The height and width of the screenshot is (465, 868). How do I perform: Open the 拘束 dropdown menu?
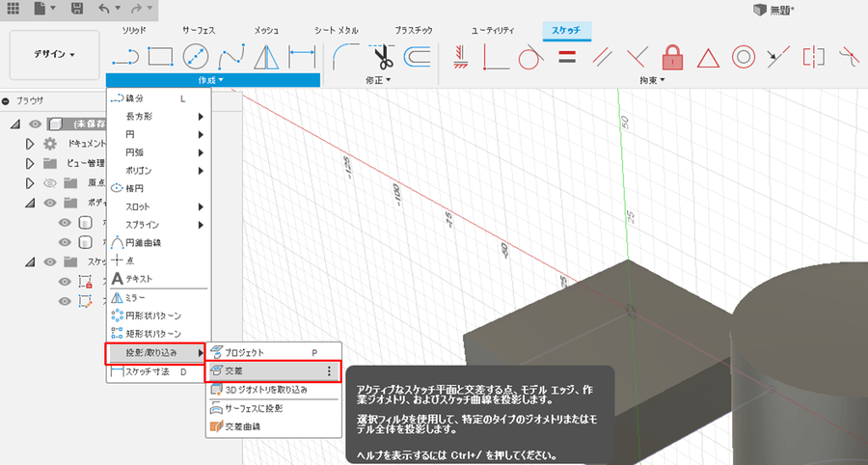[x=653, y=80]
